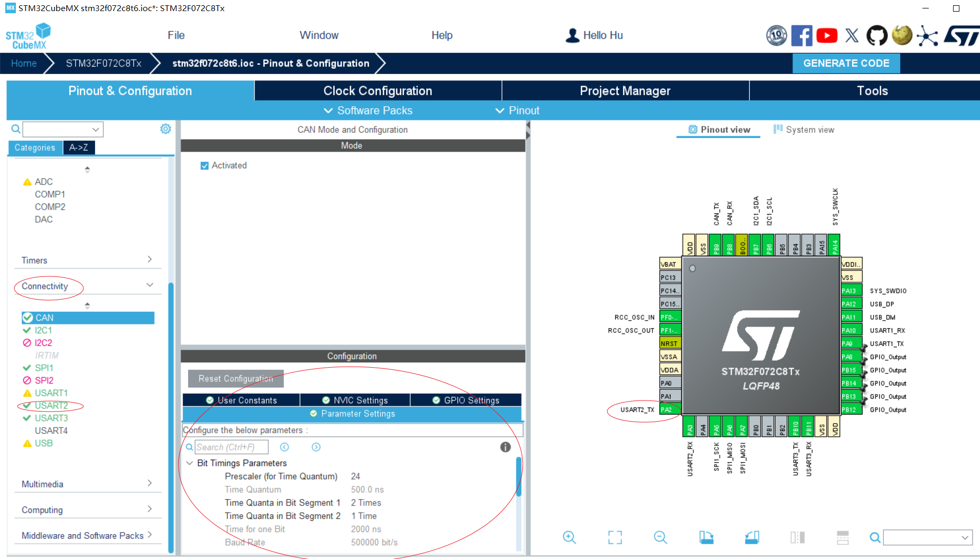The height and width of the screenshot is (559, 980).
Task: Open the pin search combo box
Action: [928, 537]
